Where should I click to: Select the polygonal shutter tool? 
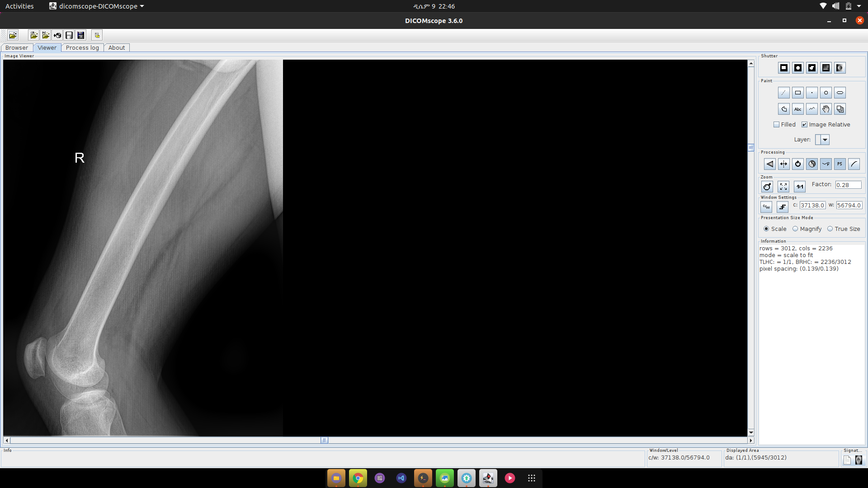(x=812, y=68)
